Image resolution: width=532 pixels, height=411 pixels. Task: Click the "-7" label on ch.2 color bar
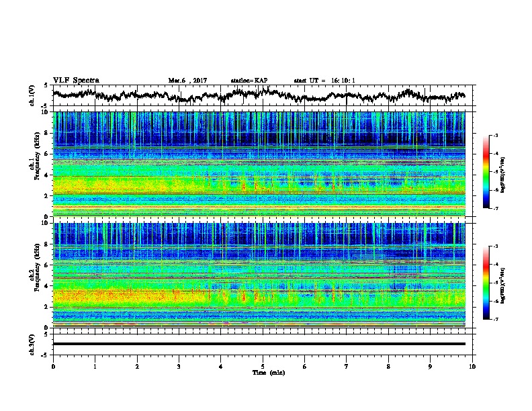pyautogui.click(x=495, y=319)
